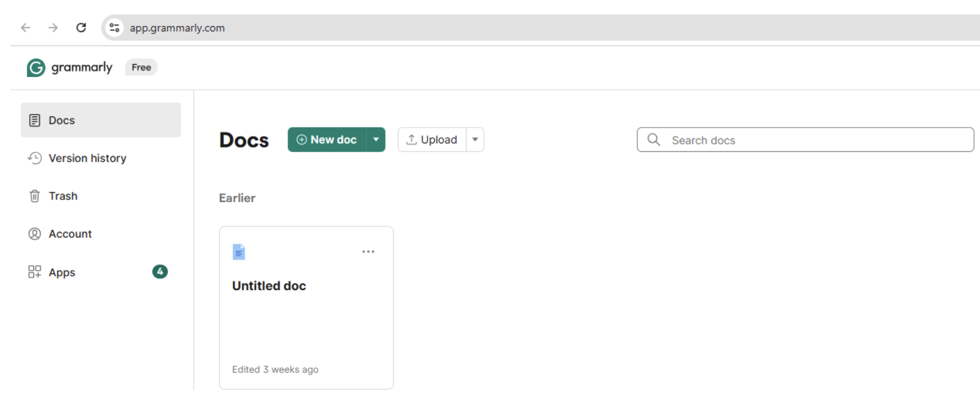Select the Docs sidebar item
Screen dimensions: 980x395
click(100, 120)
